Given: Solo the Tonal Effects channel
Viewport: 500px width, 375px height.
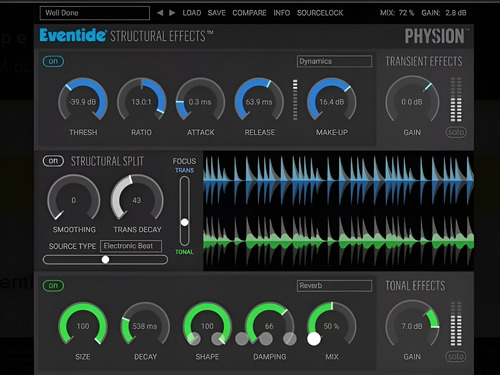Looking at the screenshot, I should coord(456,357).
